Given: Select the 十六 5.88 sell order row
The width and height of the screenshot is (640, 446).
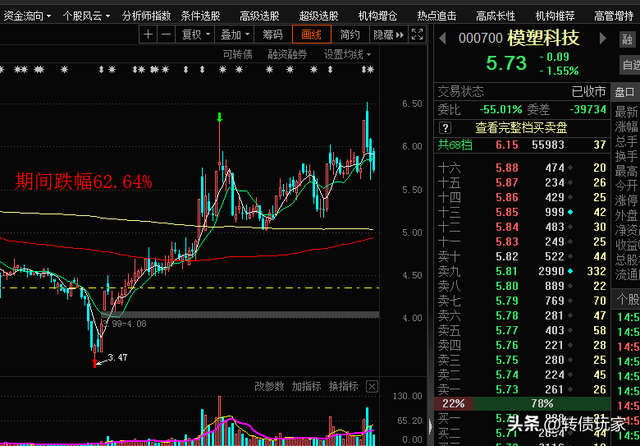Looking at the screenshot, I should (x=522, y=168).
